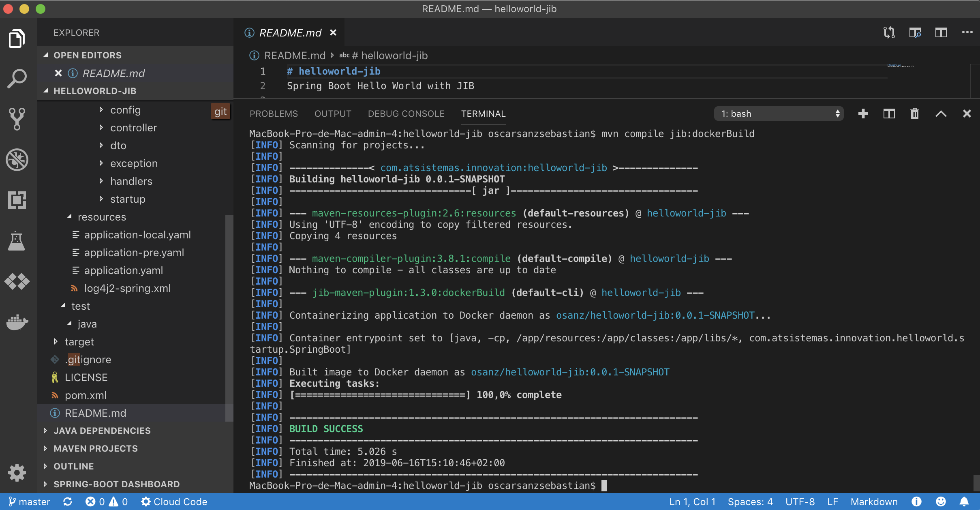Expand the JAVA DEPENDENCIES section
This screenshot has width=980, height=510.
102,431
